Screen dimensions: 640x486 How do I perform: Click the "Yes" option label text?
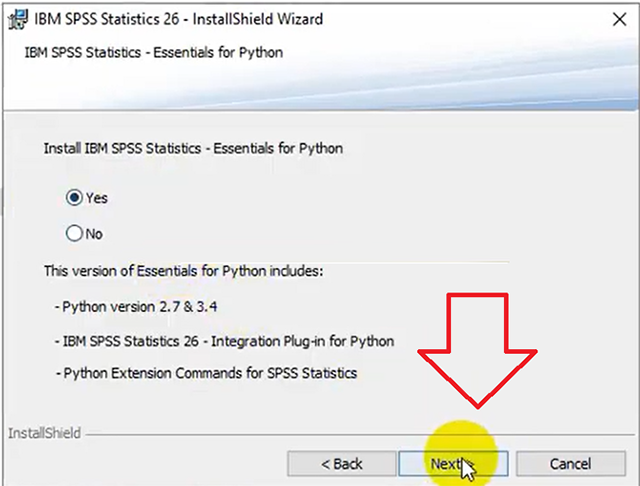coord(96,198)
